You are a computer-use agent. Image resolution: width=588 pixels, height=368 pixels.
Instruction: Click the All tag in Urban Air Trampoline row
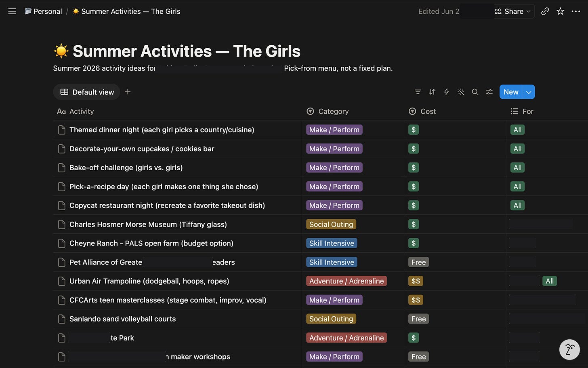(x=550, y=281)
